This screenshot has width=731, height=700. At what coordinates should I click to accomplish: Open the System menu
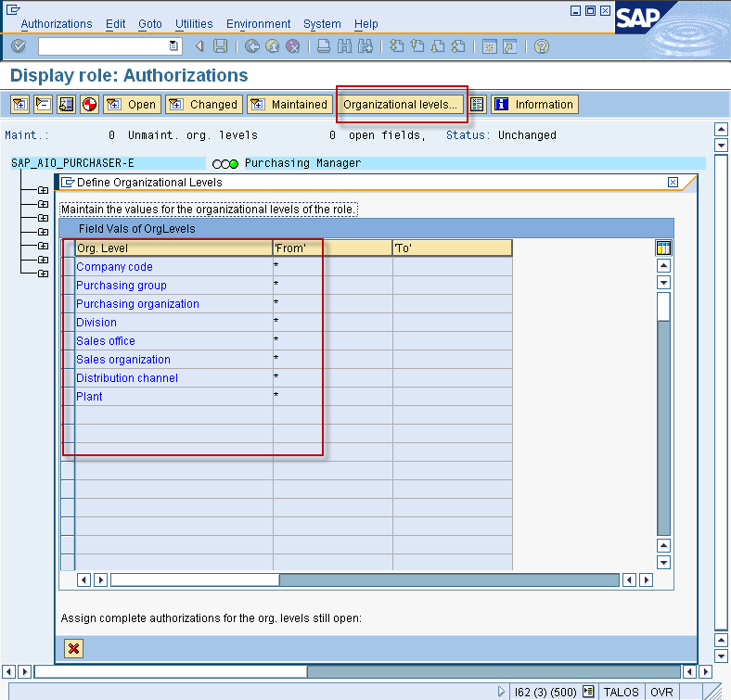point(322,24)
